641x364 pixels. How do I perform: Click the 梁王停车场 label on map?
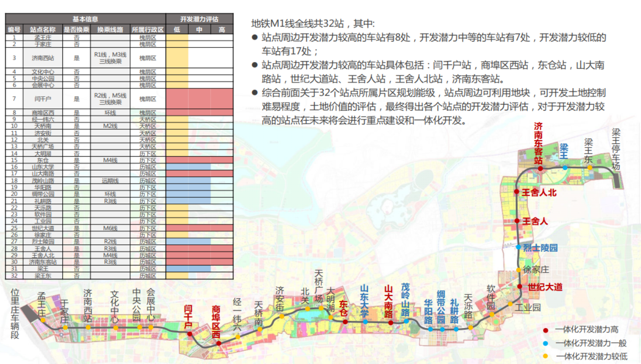615,148
